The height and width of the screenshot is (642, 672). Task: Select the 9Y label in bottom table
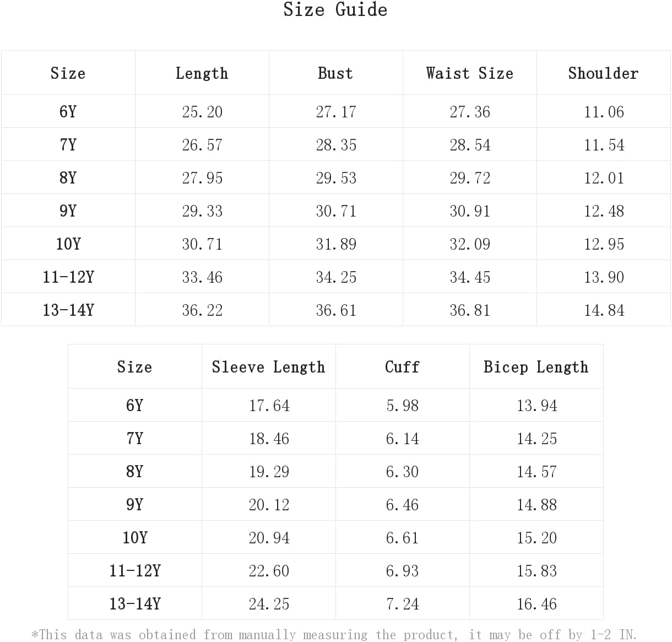click(134, 504)
